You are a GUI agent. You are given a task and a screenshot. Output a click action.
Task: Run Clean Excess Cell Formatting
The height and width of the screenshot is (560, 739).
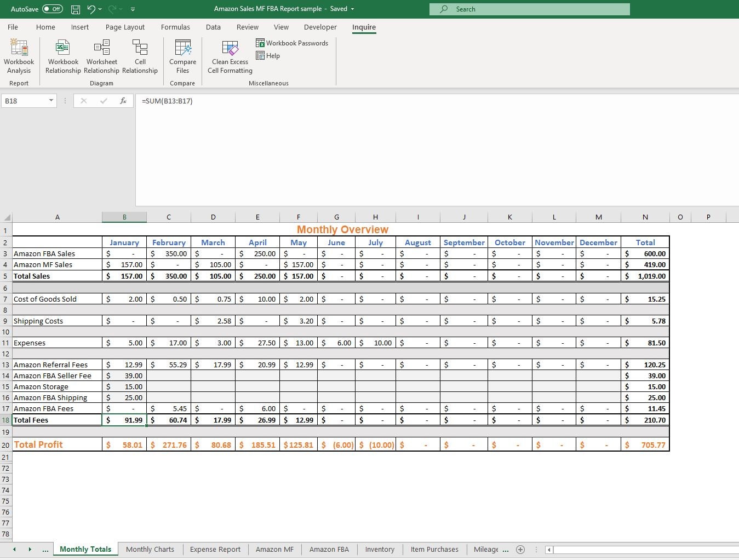click(x=230, y=56)
